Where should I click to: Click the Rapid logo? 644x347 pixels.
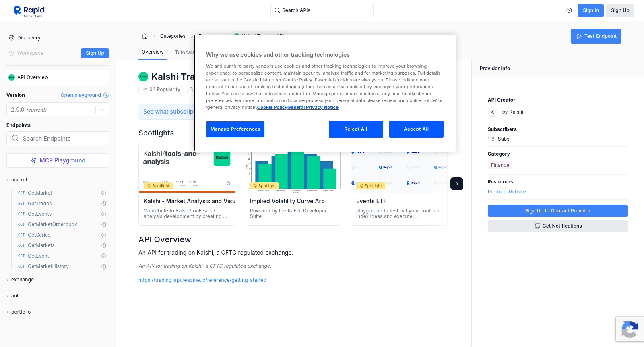29,11
